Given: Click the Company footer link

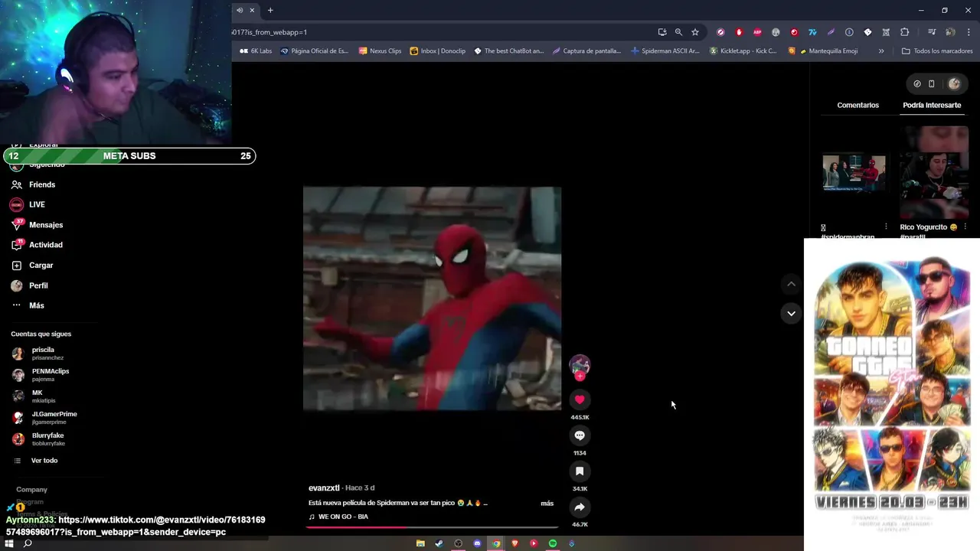Looking at the screenshot, I should point(31,490).
